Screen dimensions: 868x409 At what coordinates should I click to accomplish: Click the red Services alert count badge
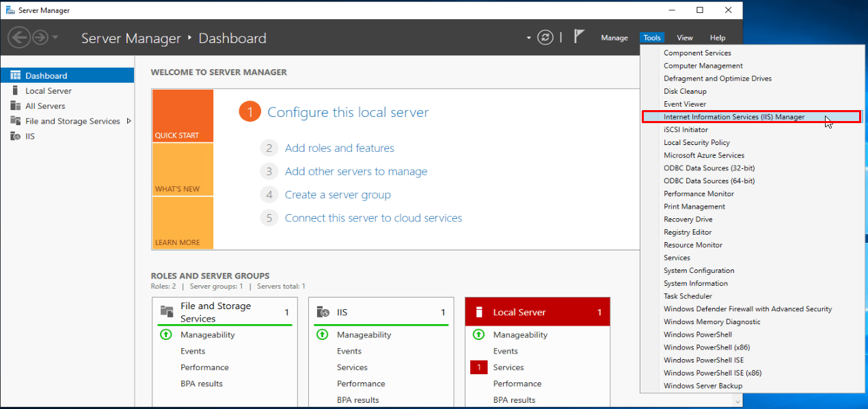pyautogui.click(x=479, y=367)
